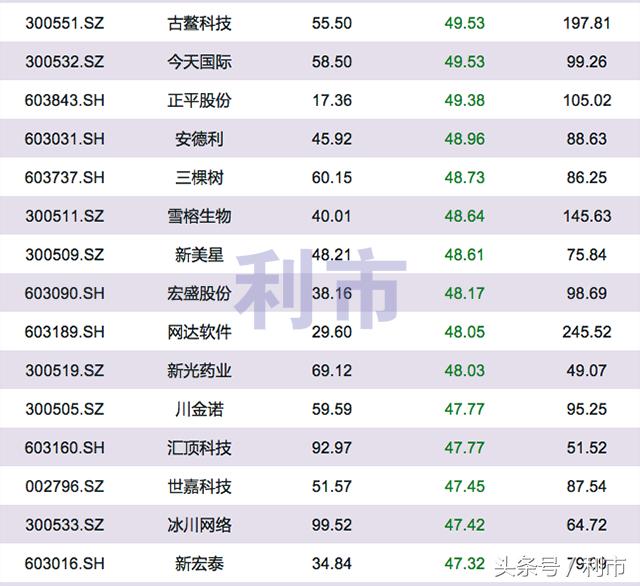Click green value 48.03
640x586 pixels.
point(464,371)
